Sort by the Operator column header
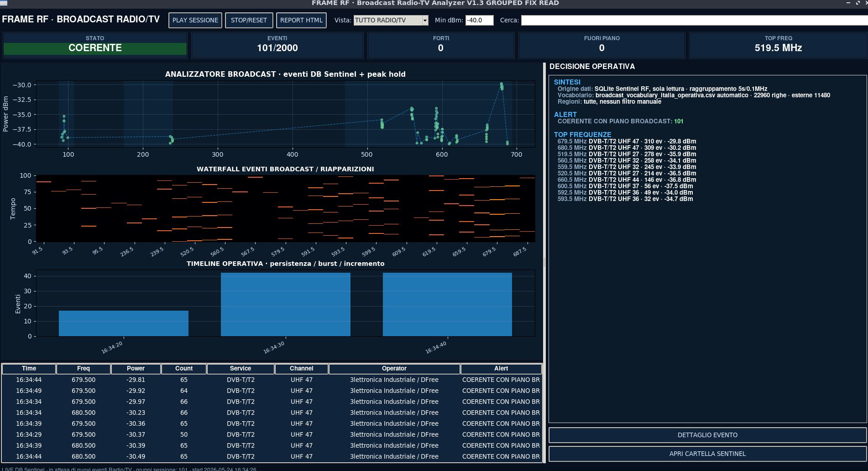This screenshot has width=868, height=471. 394,368
